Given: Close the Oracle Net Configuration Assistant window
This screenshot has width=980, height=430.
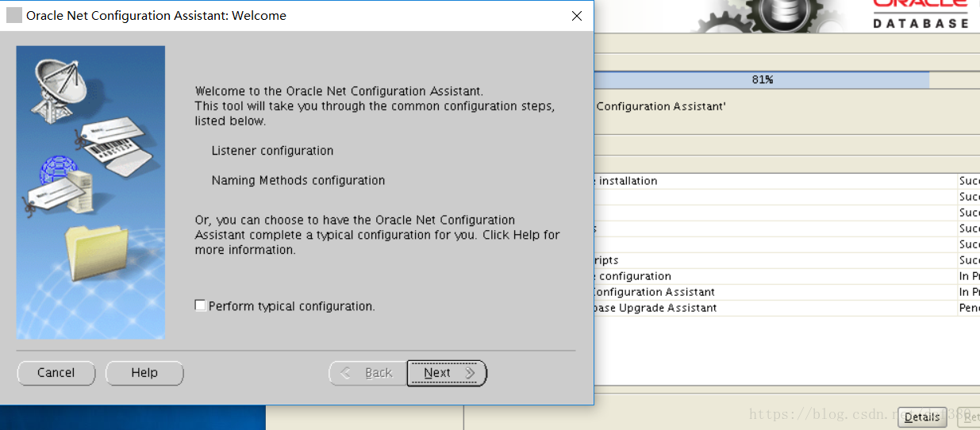Looking at the screenshot, I should (x=577, y=16).
